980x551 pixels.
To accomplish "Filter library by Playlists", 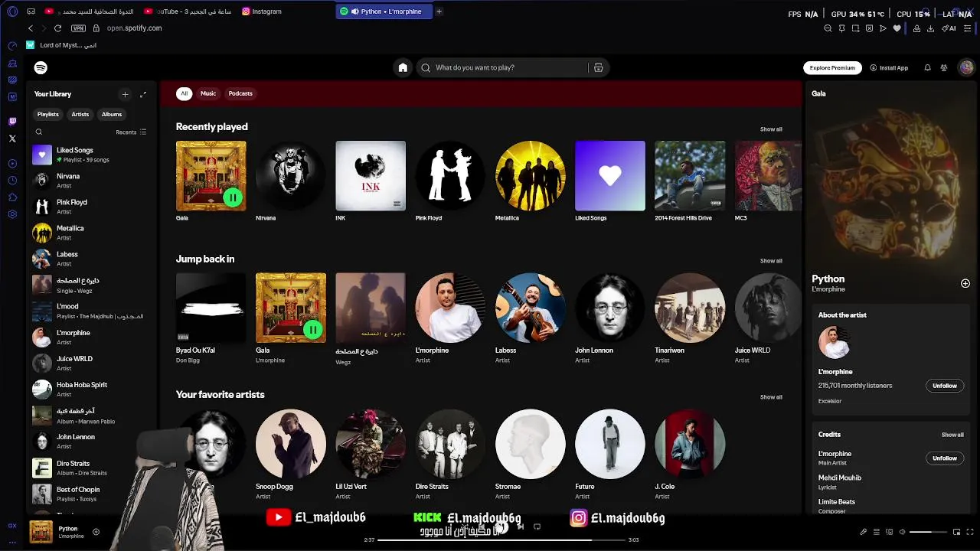I will 48,114.
